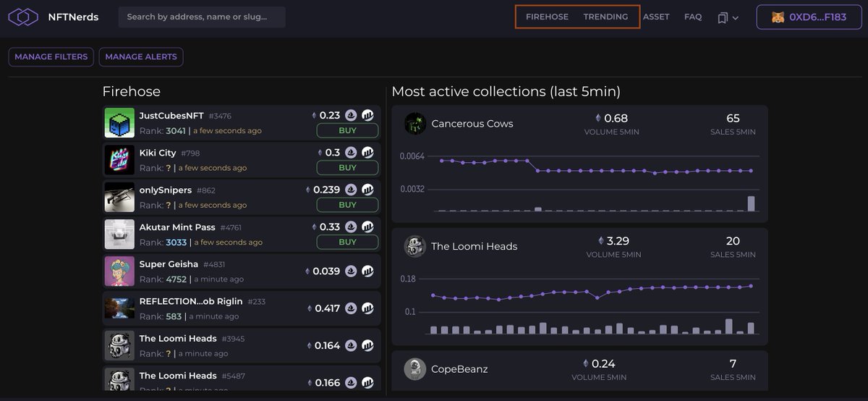
Task: Open Kiki City neon thumbnail
Action: (x=119, y=160)
